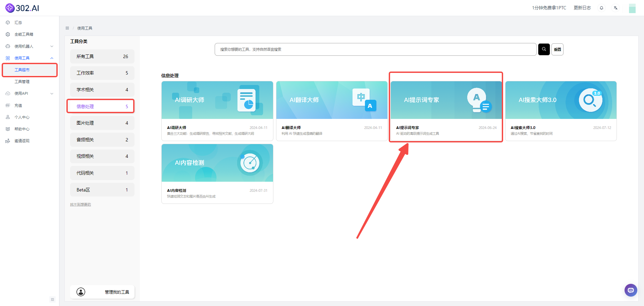Click 使用工具 breadcrumb text
Viewport: 644px width, 306px height.
click(85, 28)
